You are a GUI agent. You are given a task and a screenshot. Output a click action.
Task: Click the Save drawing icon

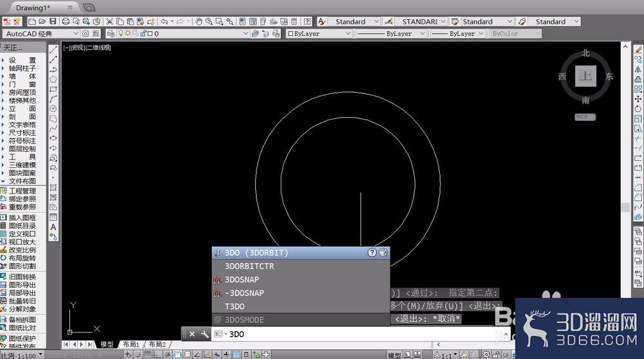tap(53, 21)
